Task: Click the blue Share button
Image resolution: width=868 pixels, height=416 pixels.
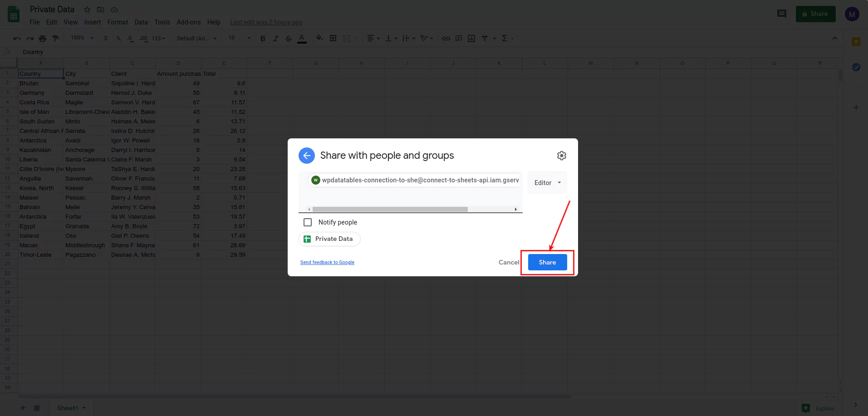Action: [x=547, y=262]
